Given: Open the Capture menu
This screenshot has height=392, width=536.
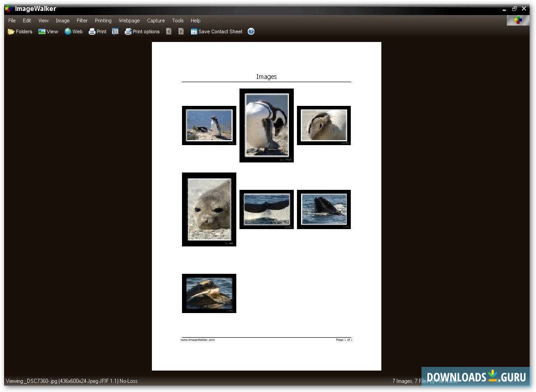Looking at the screenshot, I should click(x=156, y=20).
